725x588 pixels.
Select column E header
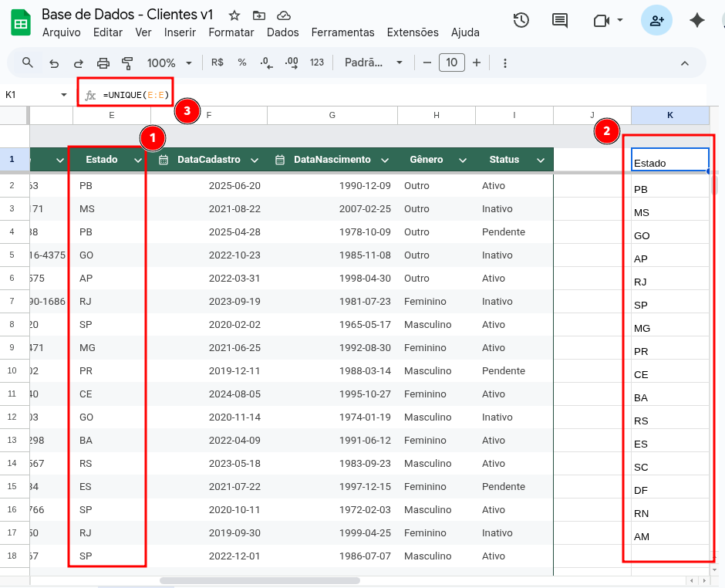111,115
